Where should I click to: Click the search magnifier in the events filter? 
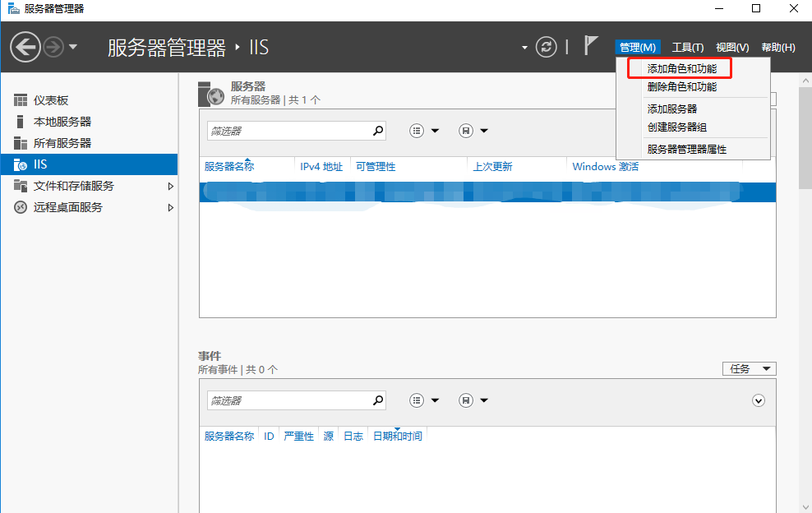click(377, 400)
